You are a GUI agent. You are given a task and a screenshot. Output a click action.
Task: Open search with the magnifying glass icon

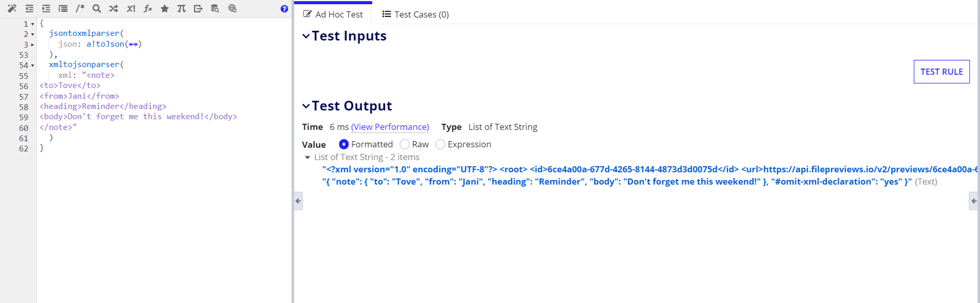(97, 8)
